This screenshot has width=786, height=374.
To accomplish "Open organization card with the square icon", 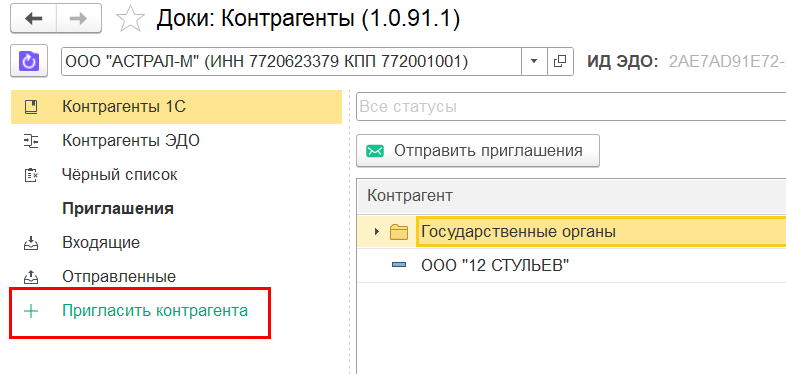I will (559, 62).
